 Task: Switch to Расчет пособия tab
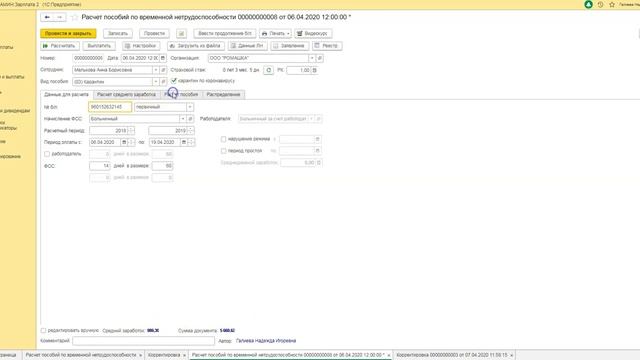[x=181, y=95]
